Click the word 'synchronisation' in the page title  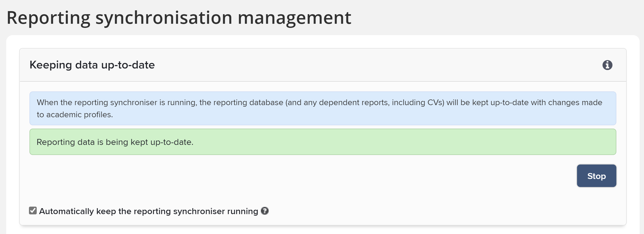tap(164, 18)
